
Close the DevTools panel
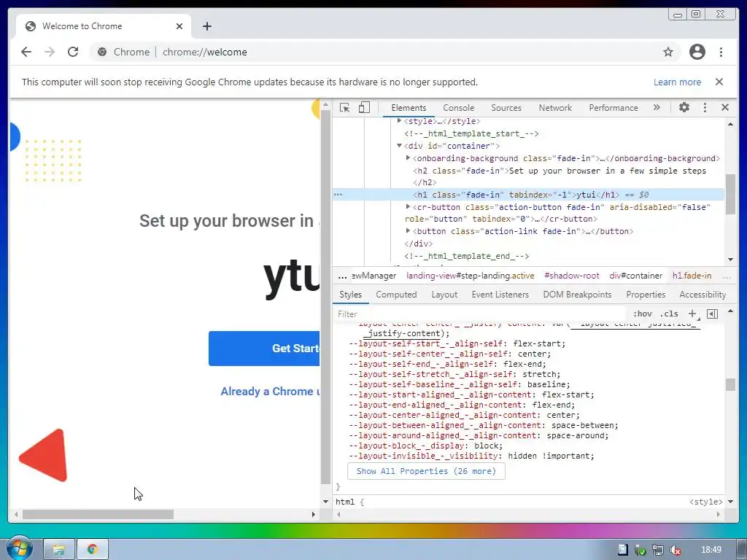click(x=725, y=108)
